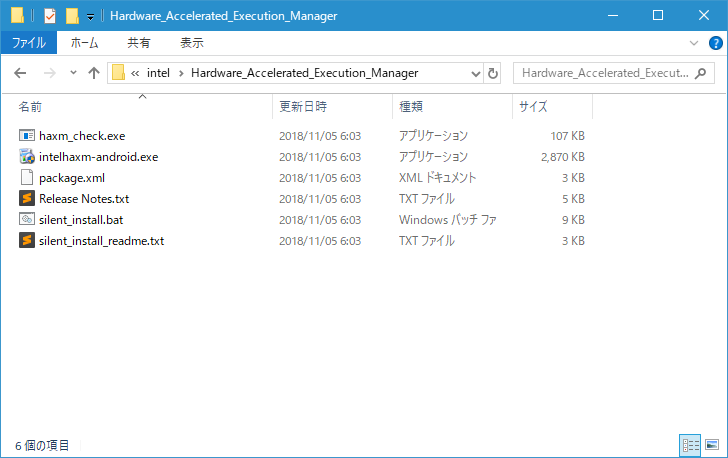Select the haxm_check.exe file name
Viewport: 728px width, 458px height.
click(82, 136)
